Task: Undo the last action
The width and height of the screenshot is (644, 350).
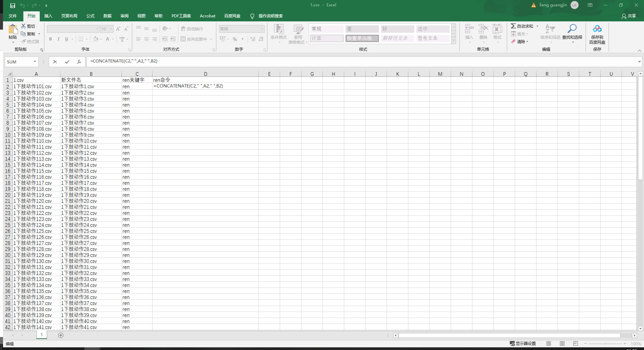Action: (x=22, y=5)
